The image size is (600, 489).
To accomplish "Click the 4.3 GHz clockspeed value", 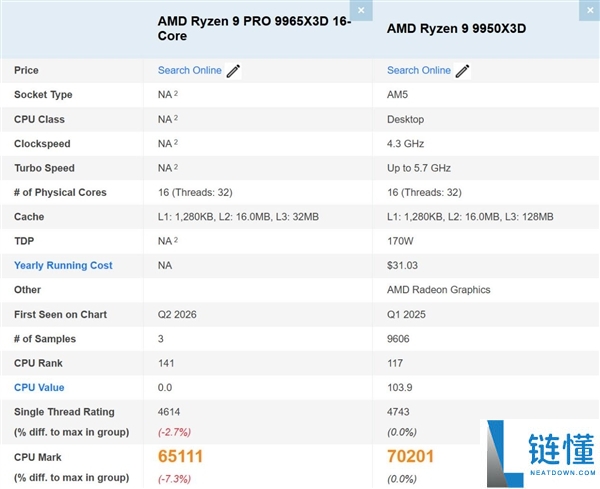I will coord(406,144).
